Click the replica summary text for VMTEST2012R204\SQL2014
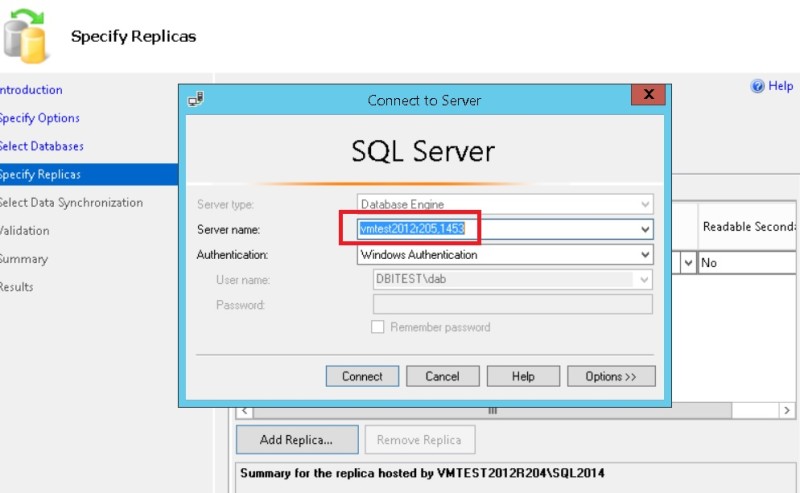This screenshot has width=800, height=493. (422, 473)
